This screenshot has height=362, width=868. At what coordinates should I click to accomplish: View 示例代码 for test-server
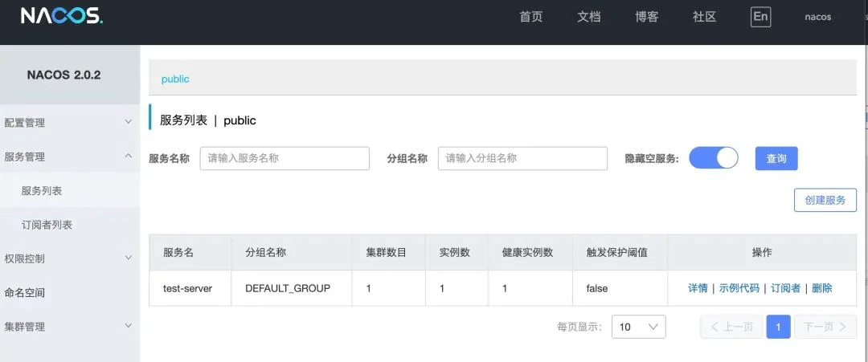[739, 288]
